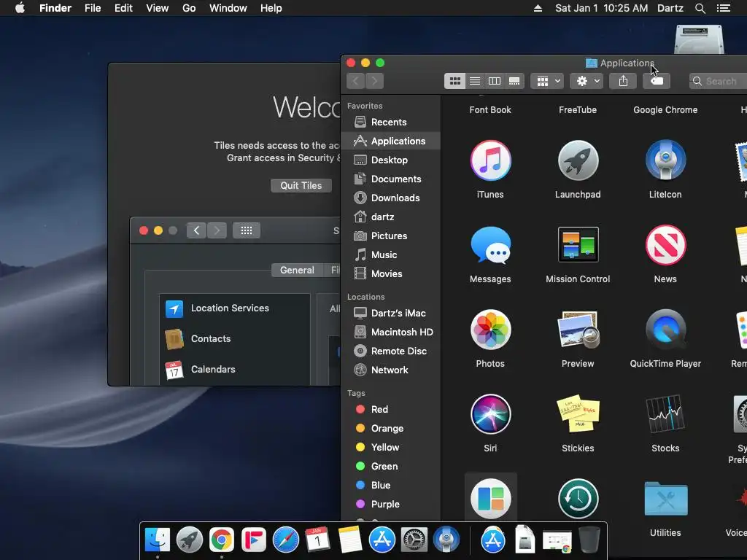
Task: Select the Green tag in sidebar
Action: [x=391, y=466]
